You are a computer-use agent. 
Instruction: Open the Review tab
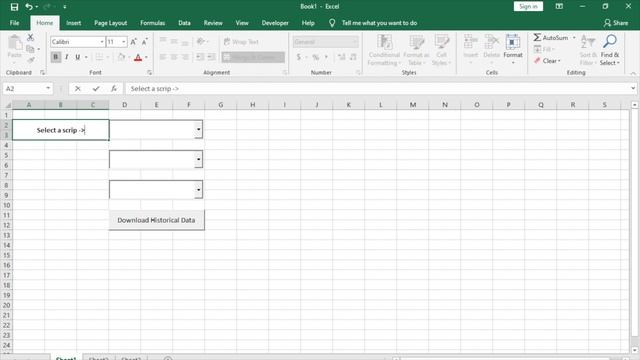213,23
